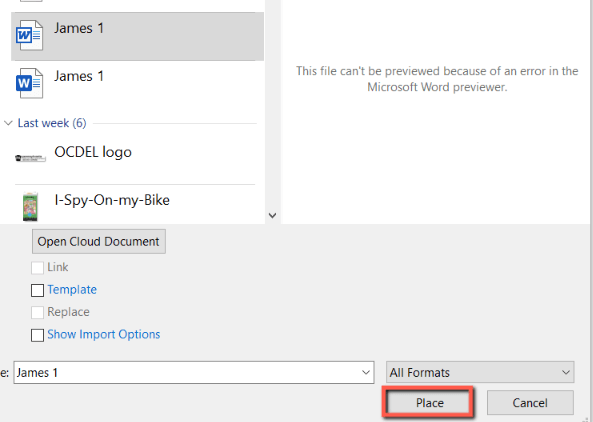Viewport: 593px width, 422px height.
Task: Collapse the Last week (6) group
Action: [x=8, y=123]
